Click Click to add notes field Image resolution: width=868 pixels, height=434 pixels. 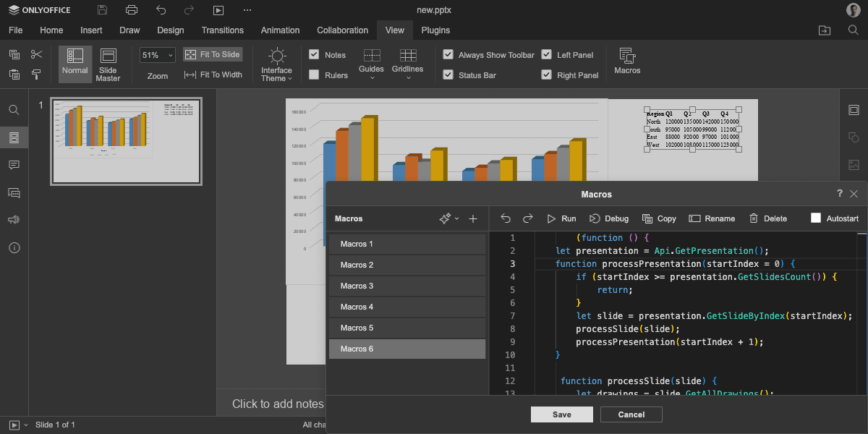[x=278, y=404]
